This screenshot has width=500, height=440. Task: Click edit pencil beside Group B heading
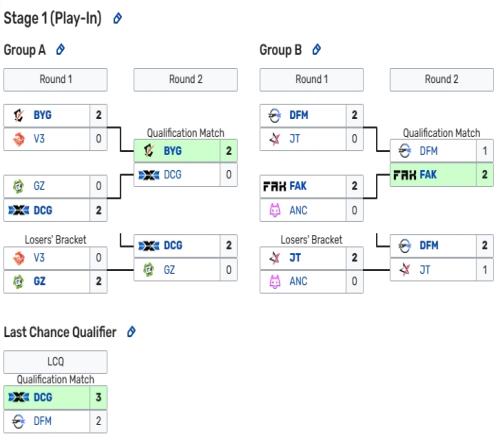[316, 50]
